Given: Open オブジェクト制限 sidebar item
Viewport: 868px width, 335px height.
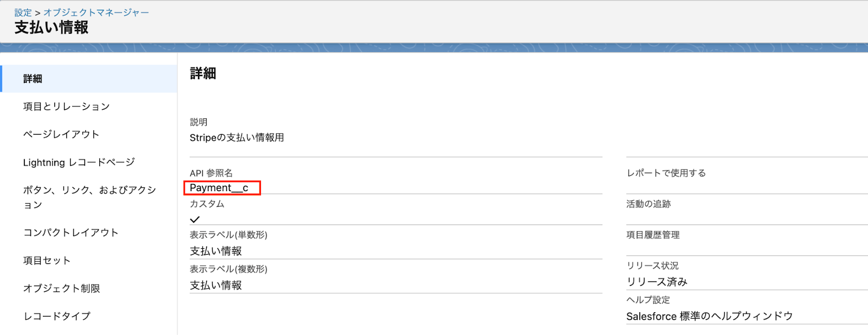Looking at the screenshot, I should point(61,288).
